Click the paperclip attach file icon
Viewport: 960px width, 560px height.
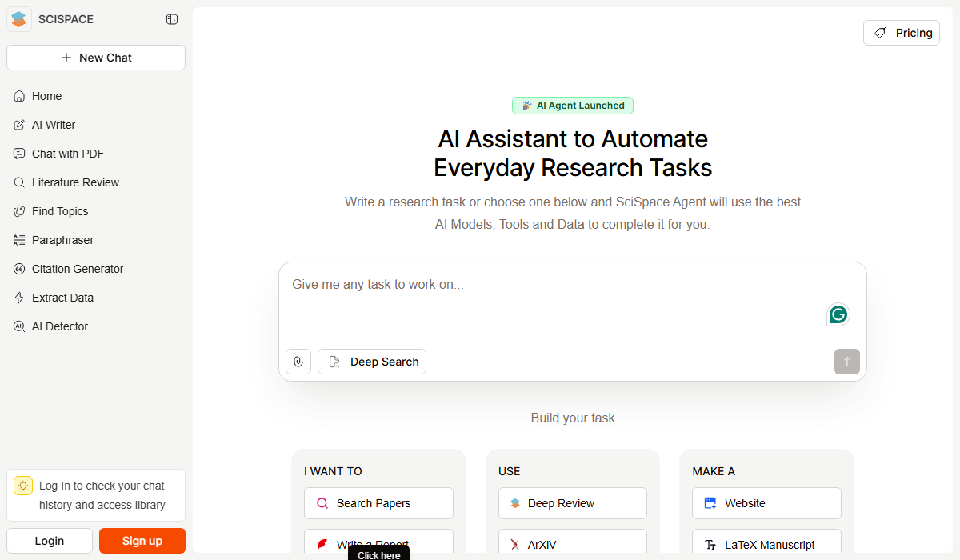pyautogui.click(x=298, y=362)
